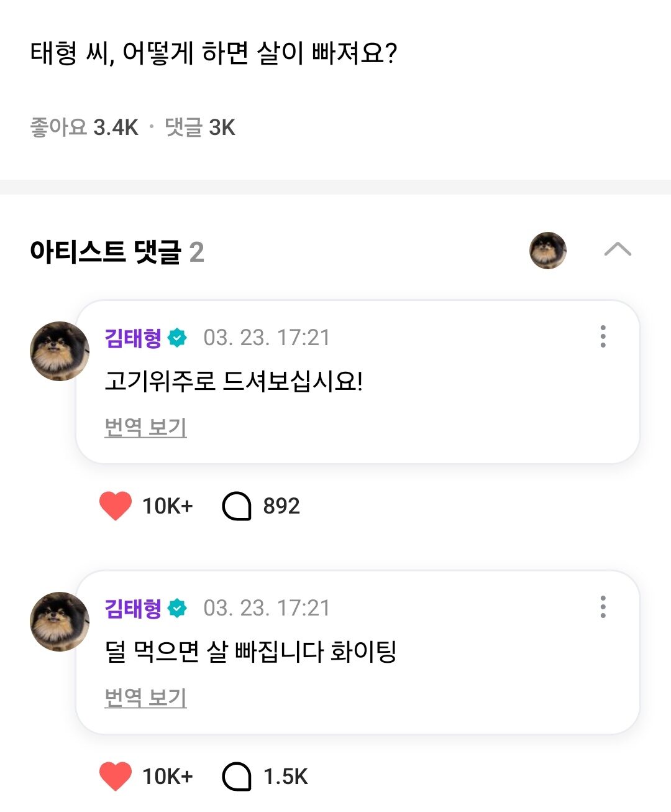Click the 아티스트 댓글 2 header
The image size is (671, 812).
pos(117,252)
